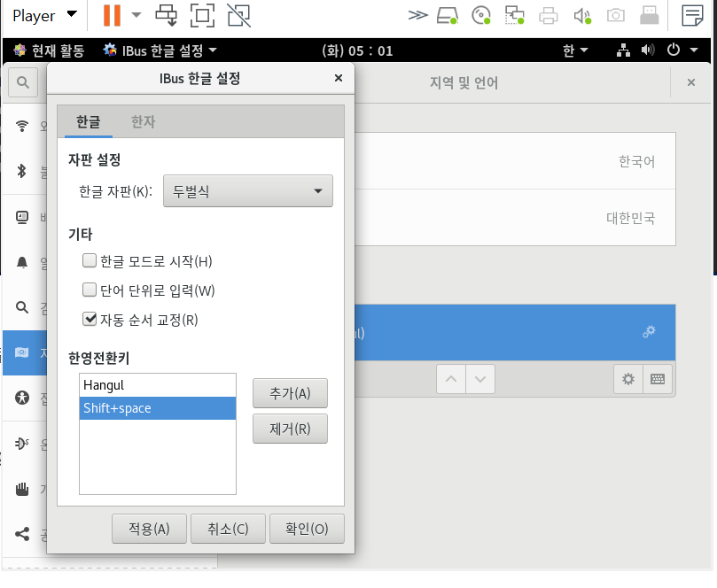Move input source up with arrow button
The width and height of the screenshot is (717, 588).
pyautogui.click(x=451, y=379)
